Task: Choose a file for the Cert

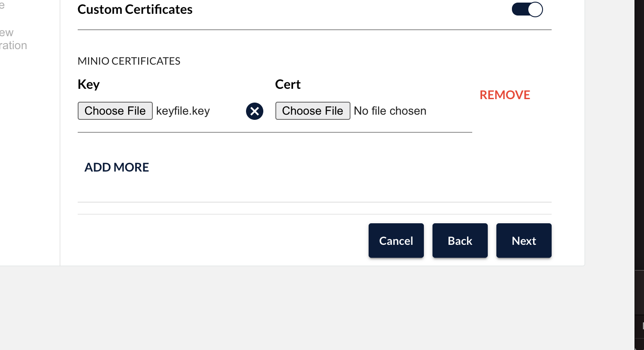Action: 313,111
